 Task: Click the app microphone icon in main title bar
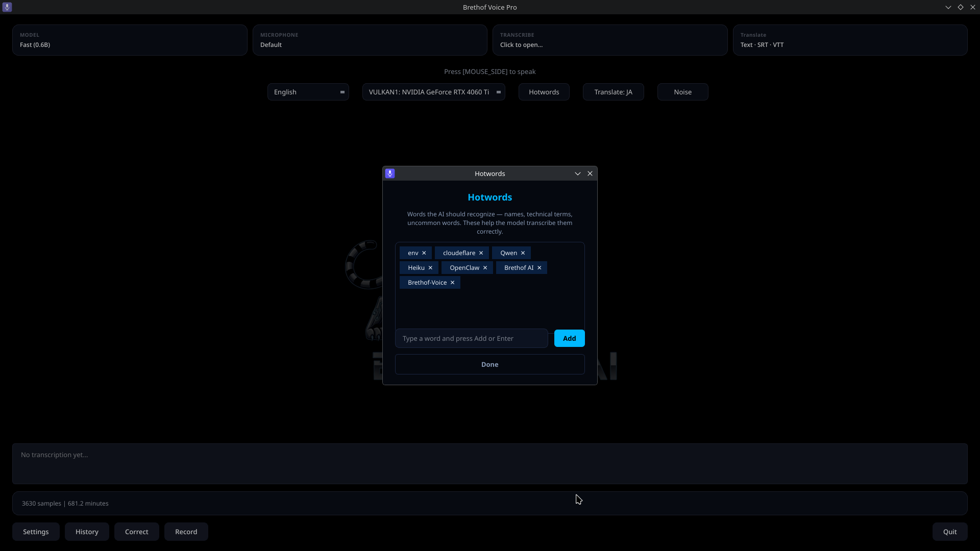coord(7,7)
